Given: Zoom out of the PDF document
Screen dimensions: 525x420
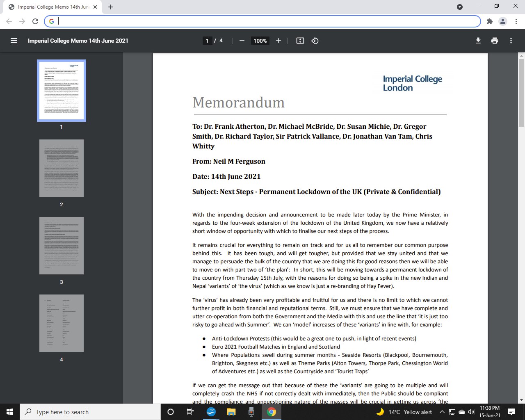Looking at the screenshot, I should 242,41.
